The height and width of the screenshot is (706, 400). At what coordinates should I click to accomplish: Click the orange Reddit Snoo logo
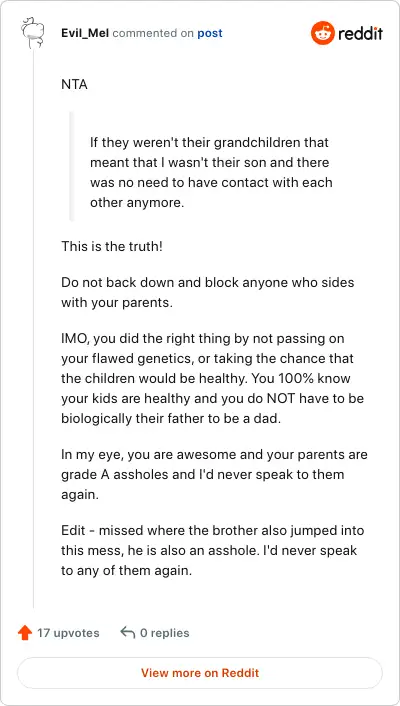point(323,33)
